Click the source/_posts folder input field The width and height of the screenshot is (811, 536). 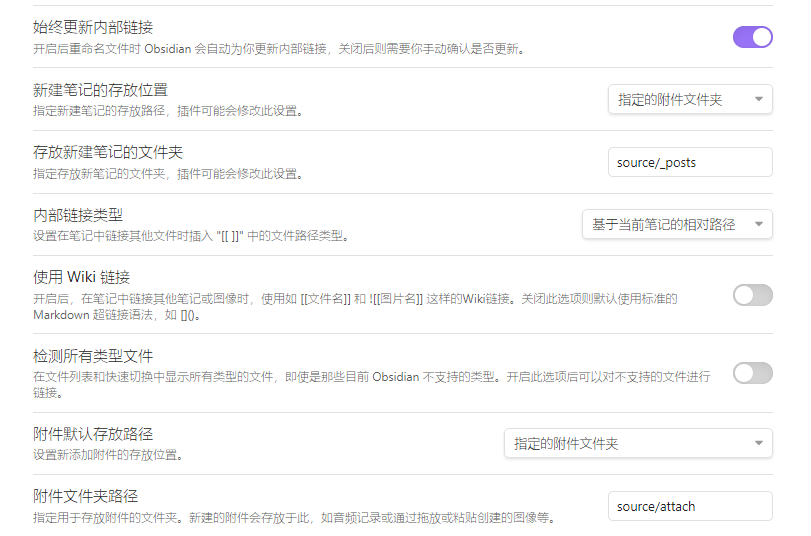click(x=690, y=162)
